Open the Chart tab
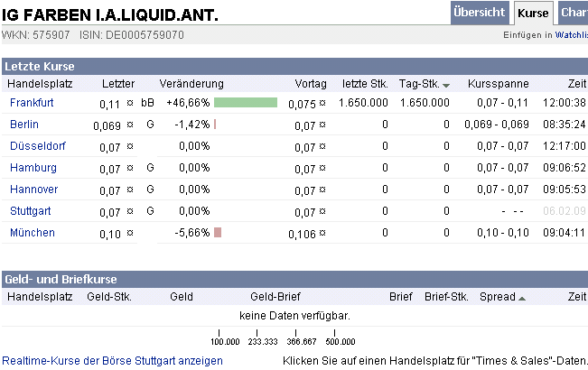 point(574,13)
